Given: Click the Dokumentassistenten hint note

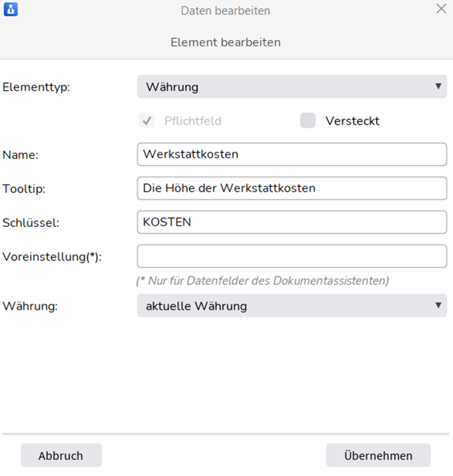Looking at the screenshot, I should [x=263, y=281].
